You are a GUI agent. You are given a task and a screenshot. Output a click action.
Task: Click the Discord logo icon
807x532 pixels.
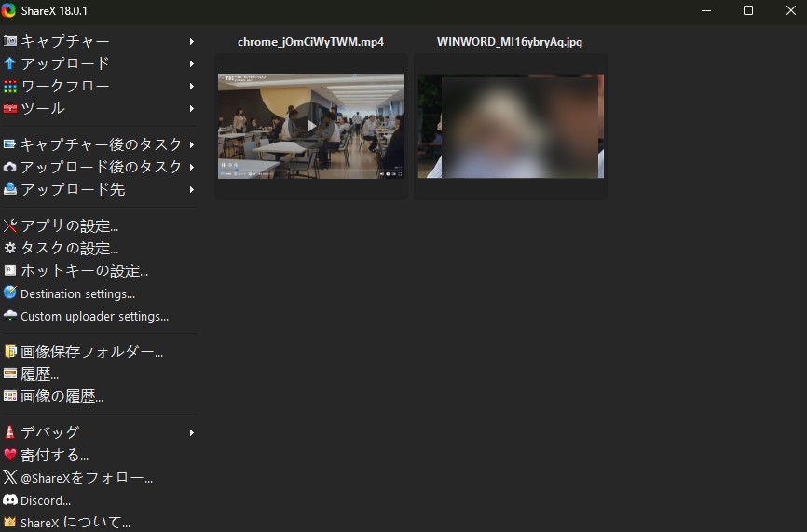point(10,500)
